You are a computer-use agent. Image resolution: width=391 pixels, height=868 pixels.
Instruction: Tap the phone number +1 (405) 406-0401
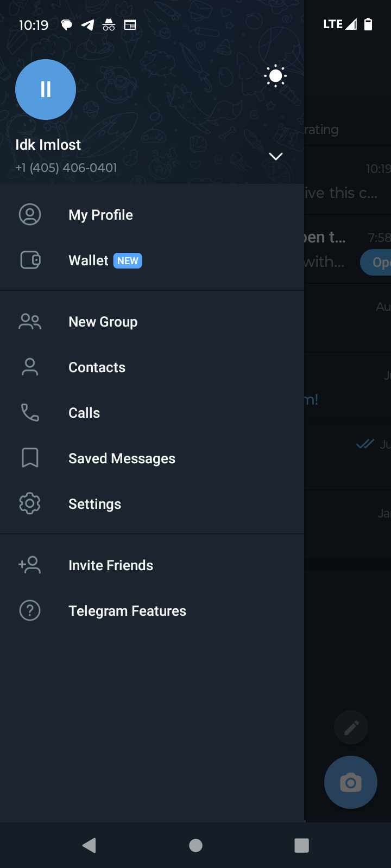[66, 168]
